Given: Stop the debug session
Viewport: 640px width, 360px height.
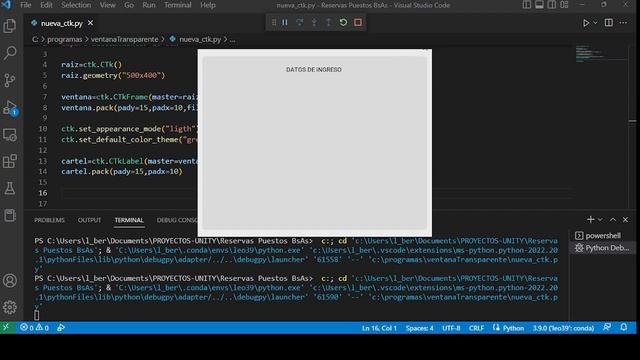Looking at the screenshot, I should pos(358,22).
